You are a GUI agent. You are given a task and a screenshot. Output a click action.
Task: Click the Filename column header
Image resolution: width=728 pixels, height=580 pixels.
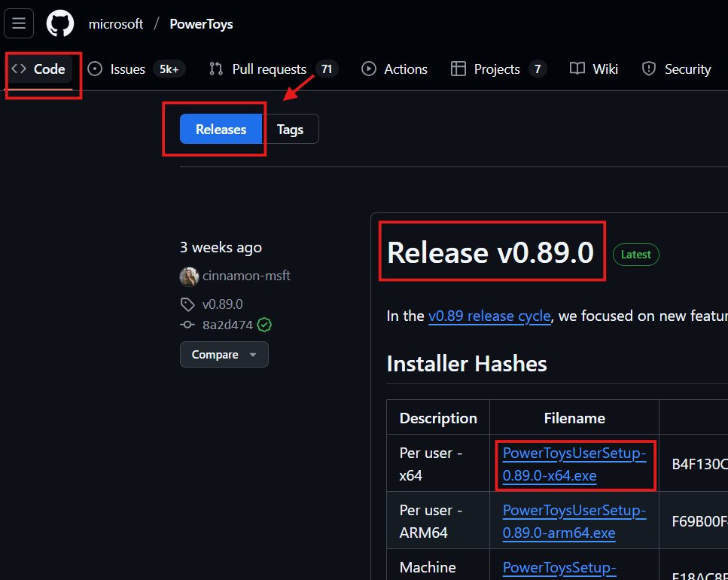[x=574, y=418]
